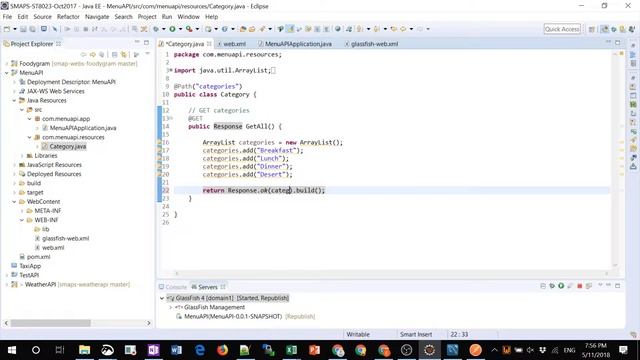This screenshot has height=360, width=640.
Task: Switch to the glassfish-web.xml editor tab
Action: [x=371, y=44]
